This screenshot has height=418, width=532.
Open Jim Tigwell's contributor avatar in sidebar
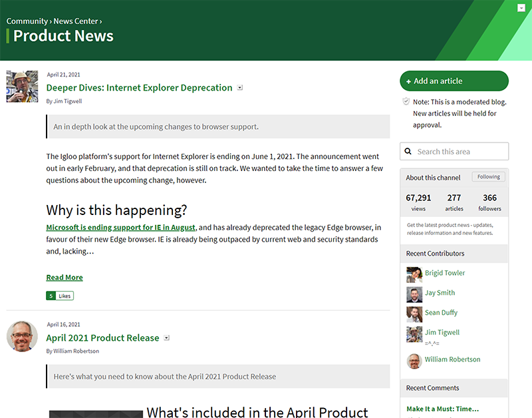(x=414, y=334)
